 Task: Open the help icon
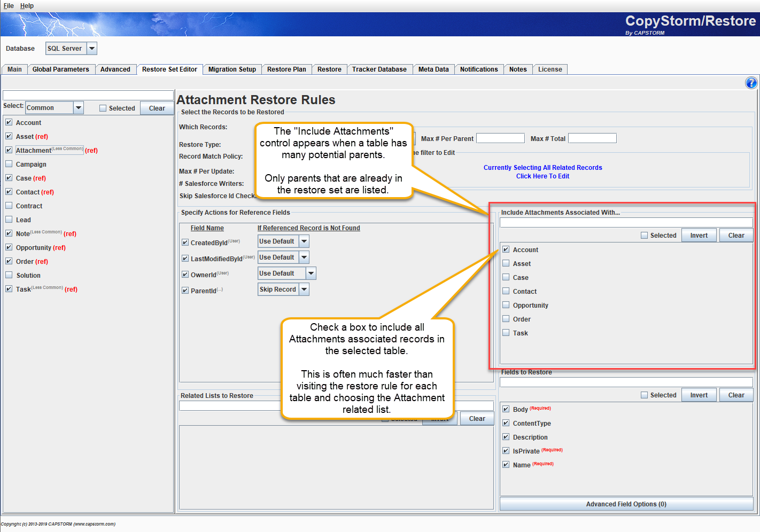coord(751,83)
